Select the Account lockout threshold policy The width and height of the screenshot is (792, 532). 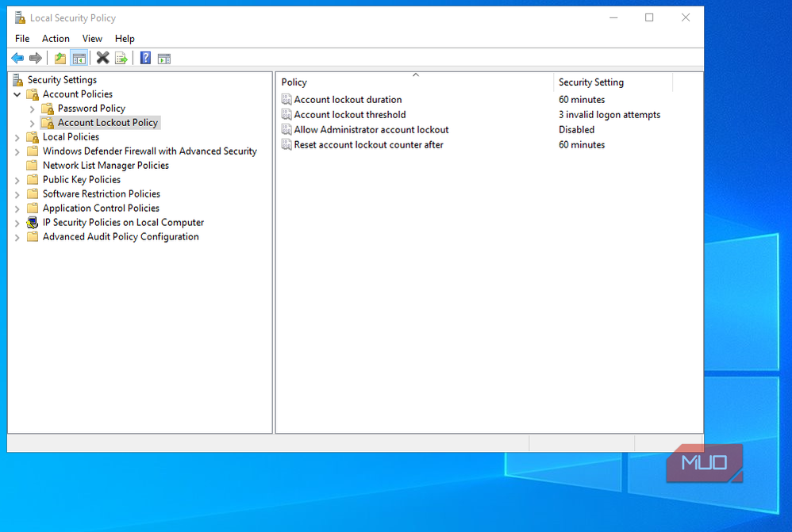click(x=349, y=115)
